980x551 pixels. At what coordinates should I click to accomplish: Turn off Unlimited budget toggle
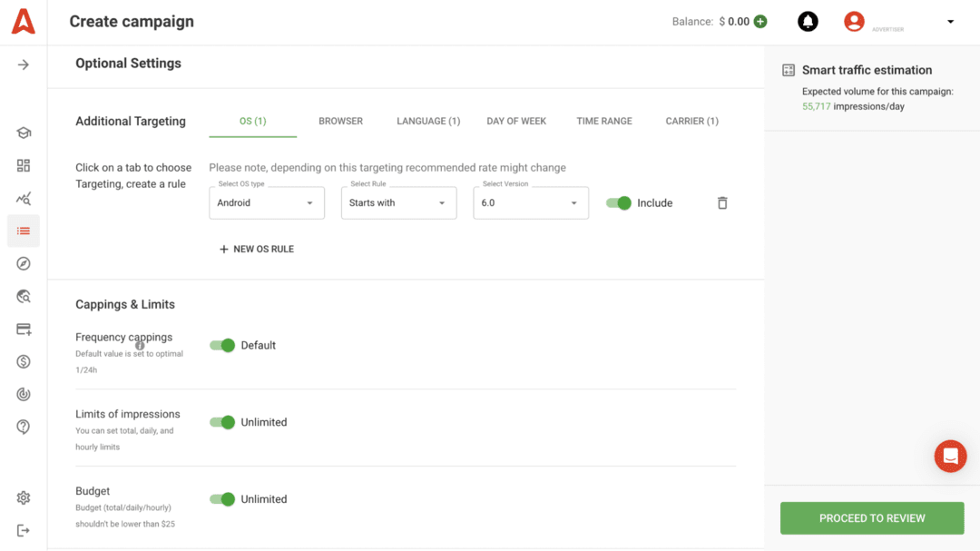[x=222, y=499]
